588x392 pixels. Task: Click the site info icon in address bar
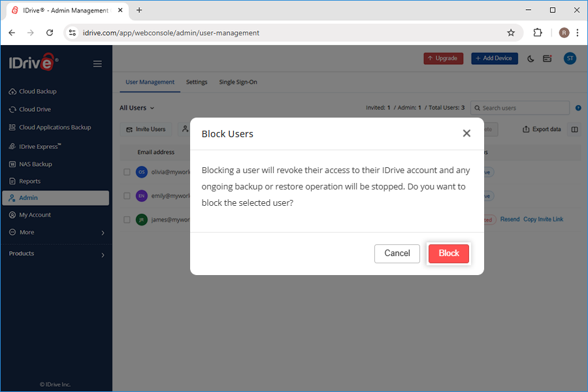(73, 33)
